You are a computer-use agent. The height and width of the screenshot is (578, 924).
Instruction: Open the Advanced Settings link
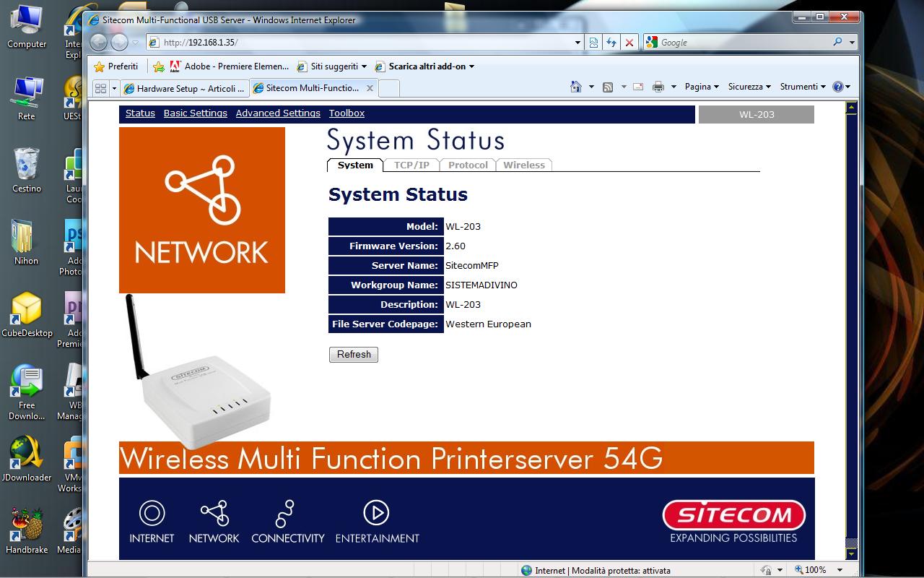point(278,113)
